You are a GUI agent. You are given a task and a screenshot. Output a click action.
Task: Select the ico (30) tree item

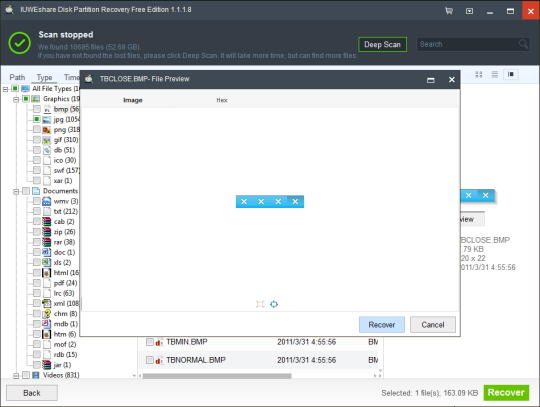tap(65, 160)
